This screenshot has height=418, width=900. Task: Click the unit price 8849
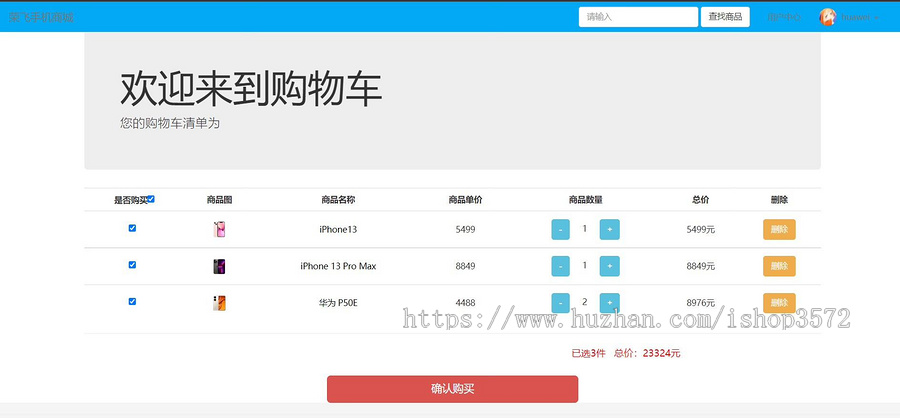465,266
